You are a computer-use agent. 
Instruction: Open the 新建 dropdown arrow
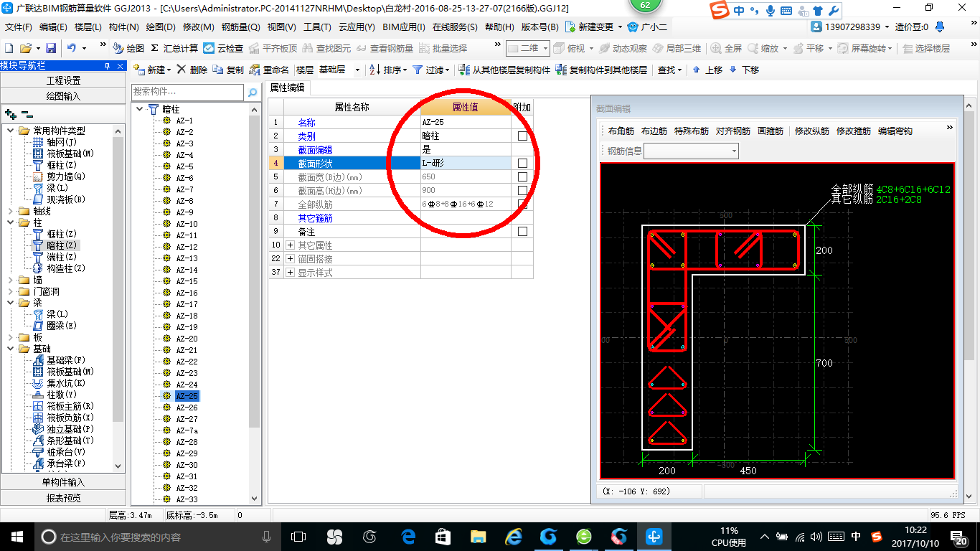[169, 70]
